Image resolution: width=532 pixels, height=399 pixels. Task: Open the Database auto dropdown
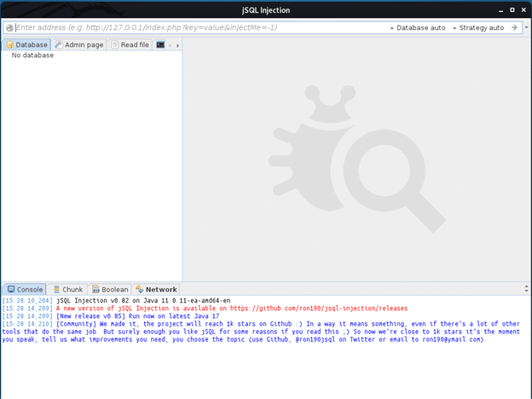(x=418, y=27)
